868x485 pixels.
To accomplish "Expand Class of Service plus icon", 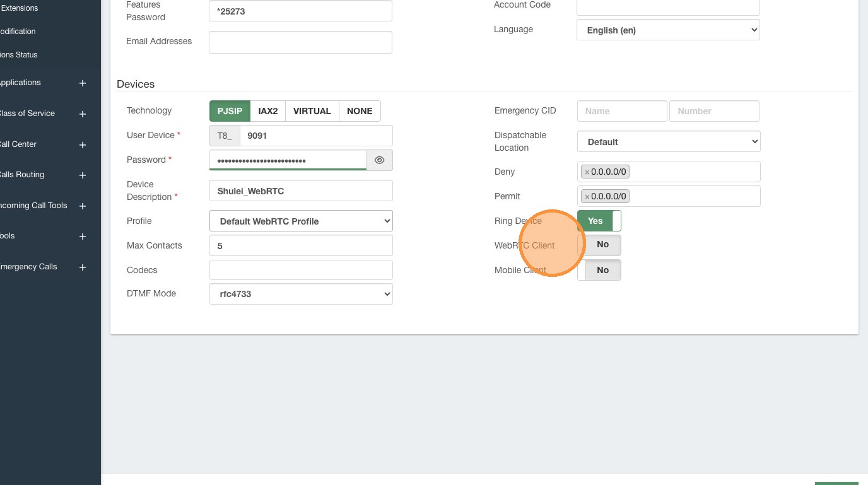I will coord(82,114).
